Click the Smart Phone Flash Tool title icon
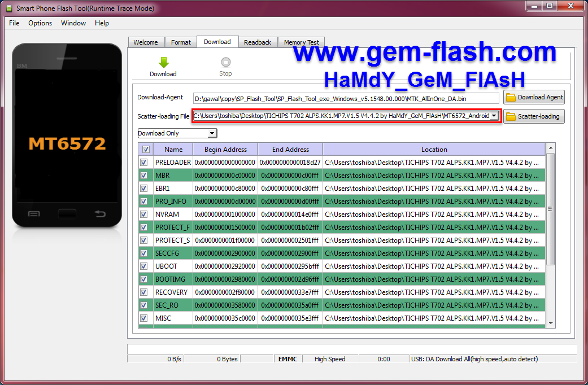Image resolution: width=588 pixels, height=385 pixels. point(9,8)
